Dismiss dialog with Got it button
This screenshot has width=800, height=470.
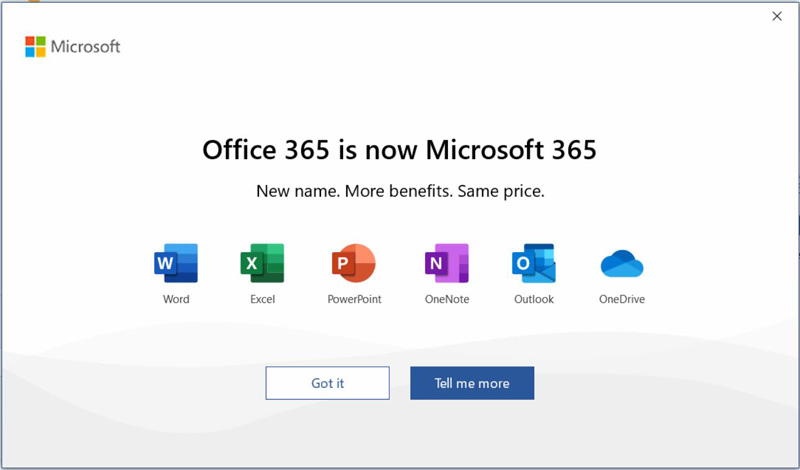328,383
